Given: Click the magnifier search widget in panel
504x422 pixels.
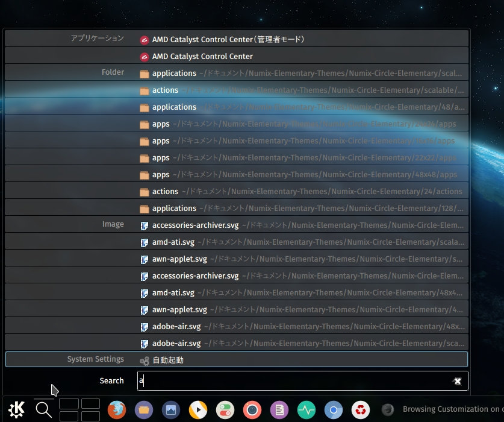Looking at the screenshot, I should click(44, 409).
